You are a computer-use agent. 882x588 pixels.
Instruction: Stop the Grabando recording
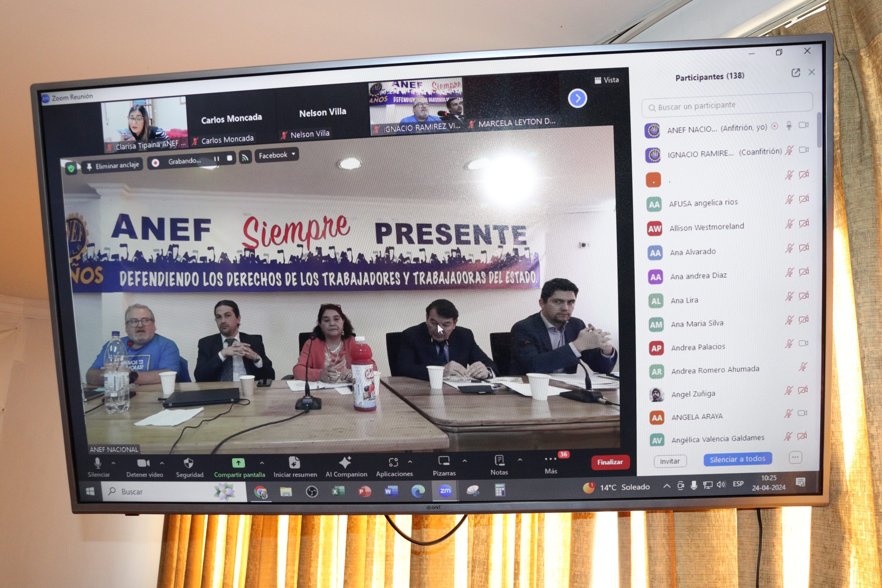tap(229, 158)
